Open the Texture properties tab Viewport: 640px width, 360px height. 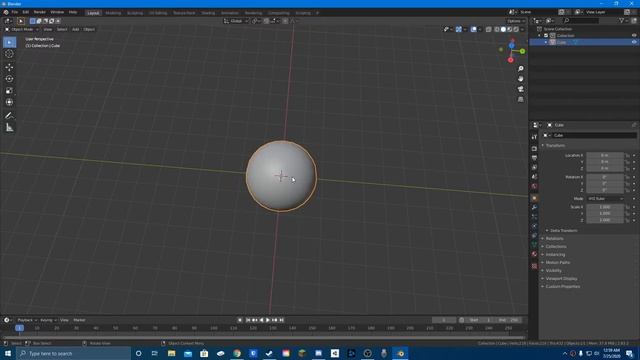point(534,266)
